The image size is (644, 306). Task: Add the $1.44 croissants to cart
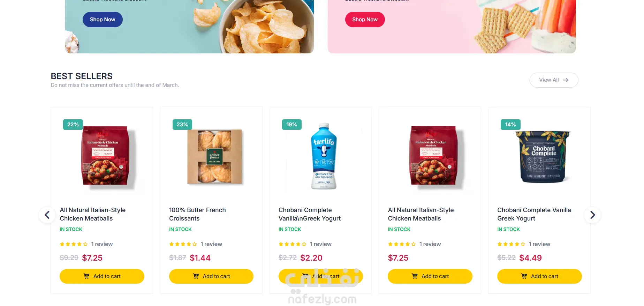(x=211, y=276)
